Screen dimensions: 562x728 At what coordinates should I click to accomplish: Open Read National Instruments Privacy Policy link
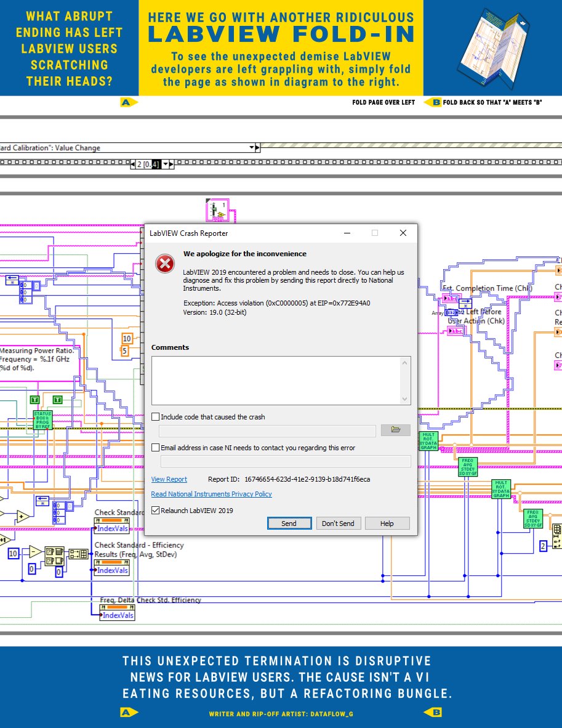(211, 494)
